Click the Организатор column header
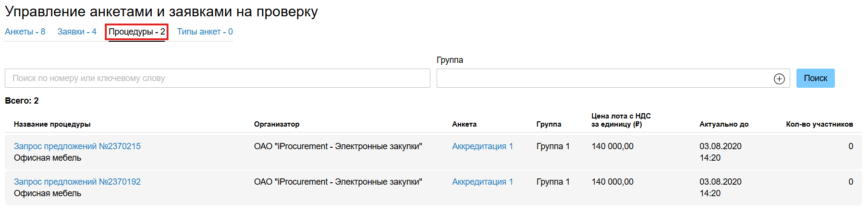 click(x=277, y=124)
